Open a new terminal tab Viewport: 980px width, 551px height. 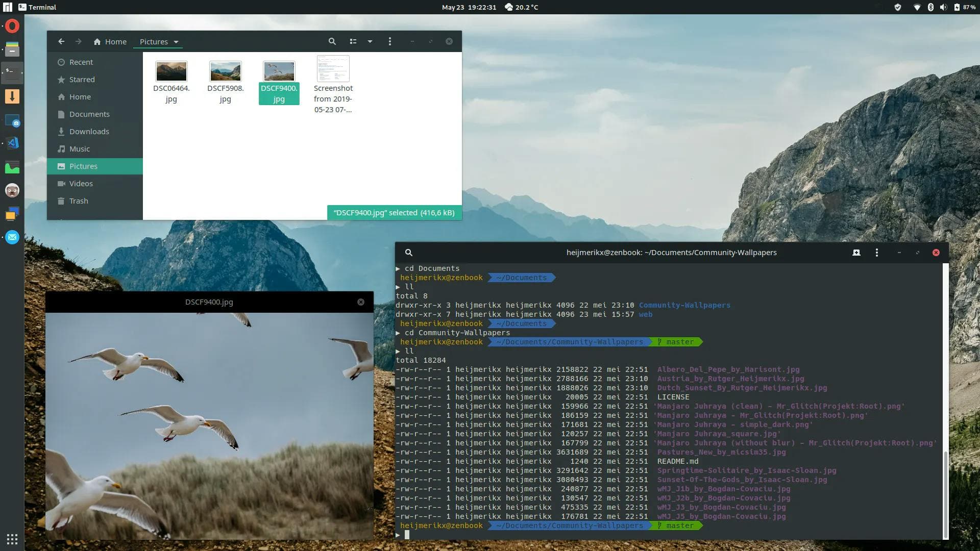click(856, 253)
